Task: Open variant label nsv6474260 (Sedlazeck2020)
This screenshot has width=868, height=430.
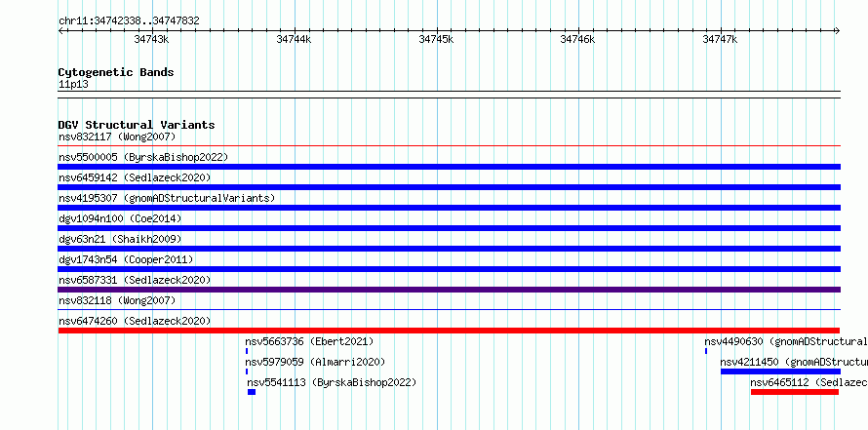Action: point(135,321)
